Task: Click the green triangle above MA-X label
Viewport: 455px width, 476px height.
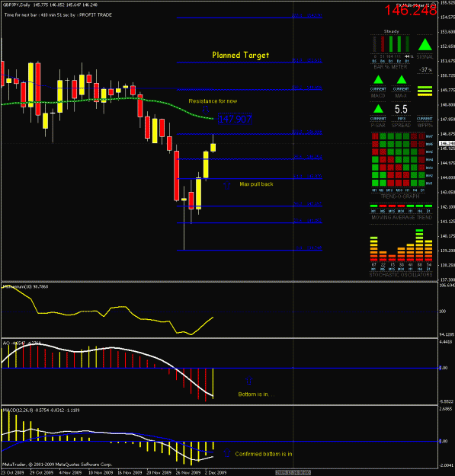Action: click(x=402, y=80)
